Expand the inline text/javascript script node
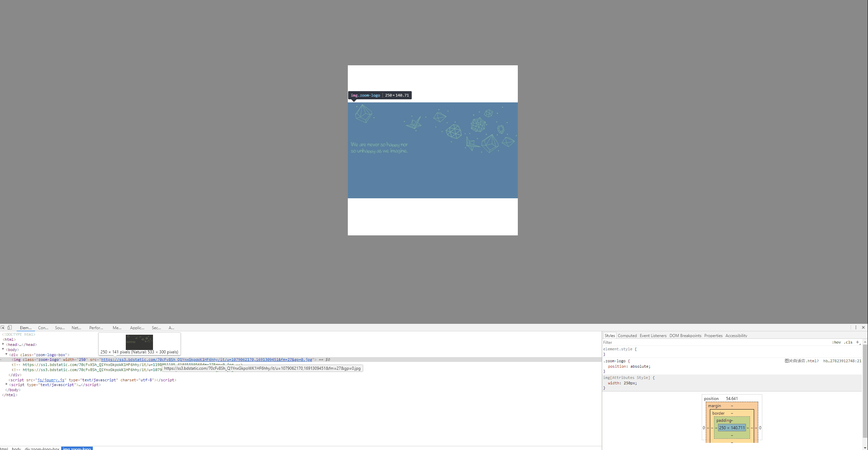 [x=6, y=384]
